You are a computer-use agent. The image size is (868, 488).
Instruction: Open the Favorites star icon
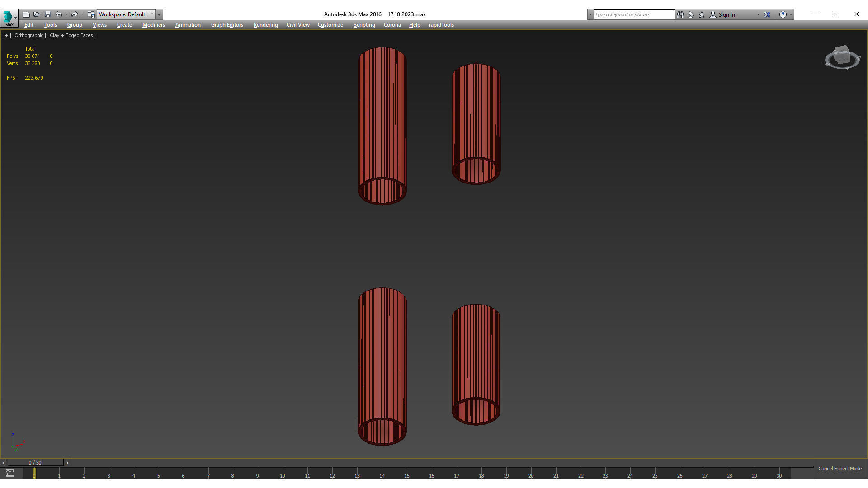[702, 14]
